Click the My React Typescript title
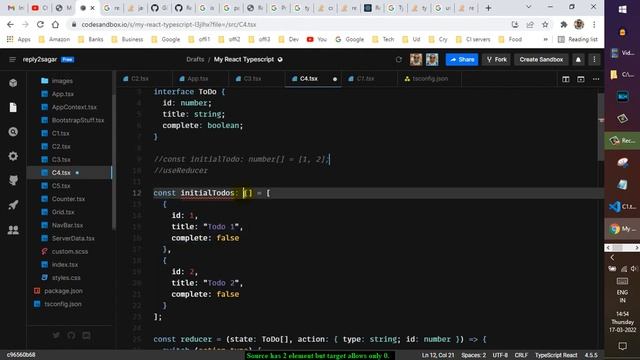 [244, 60]
